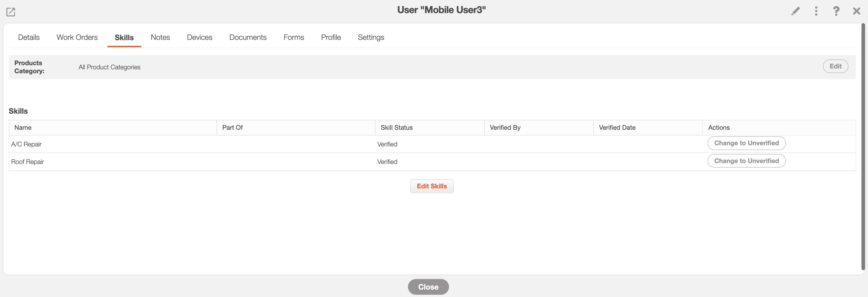Switch to the Details tab

(29, 37)
